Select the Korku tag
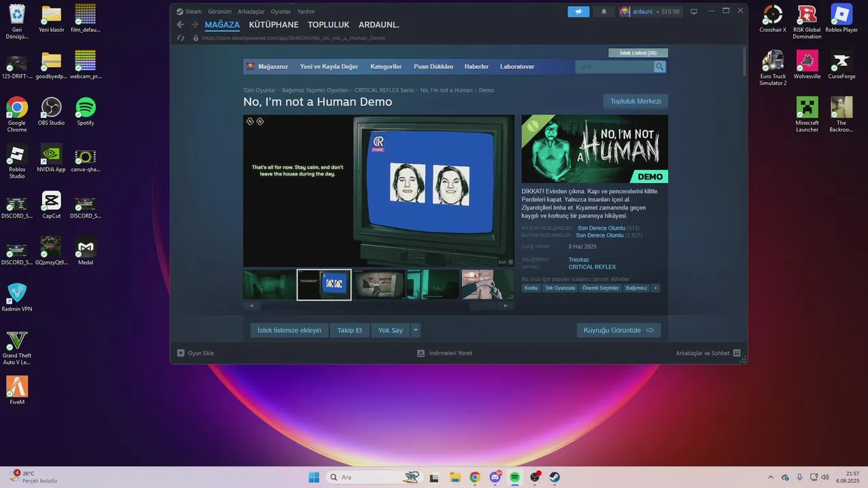 (531, 288)
